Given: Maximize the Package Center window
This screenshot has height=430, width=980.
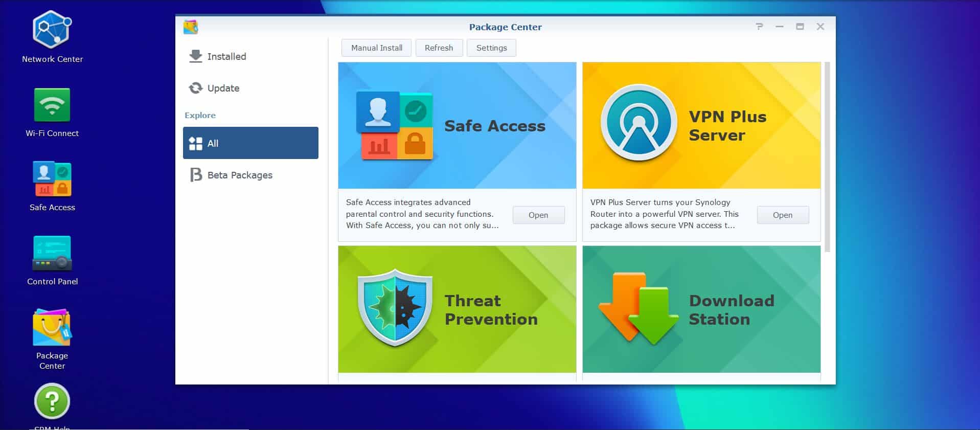Looking at the screenshot, I should click(x=800, y=27).
